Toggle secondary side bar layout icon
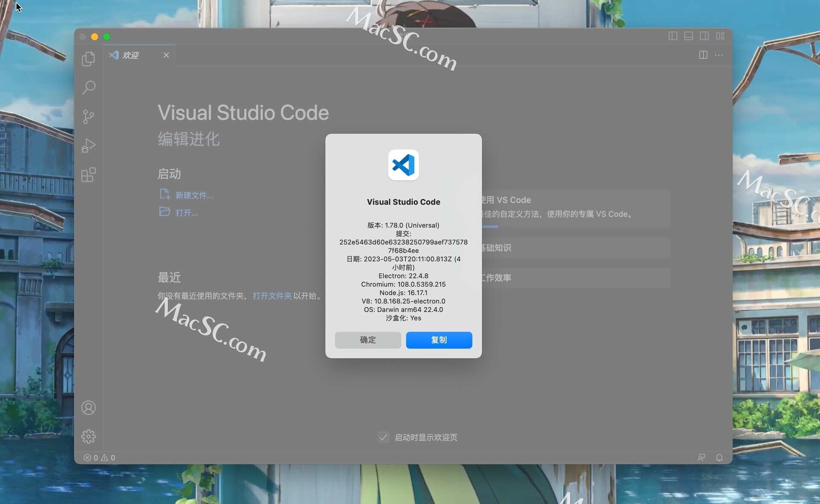Image resolution: width=820 pixels, height=504 pixels. [x=704, y=36]
